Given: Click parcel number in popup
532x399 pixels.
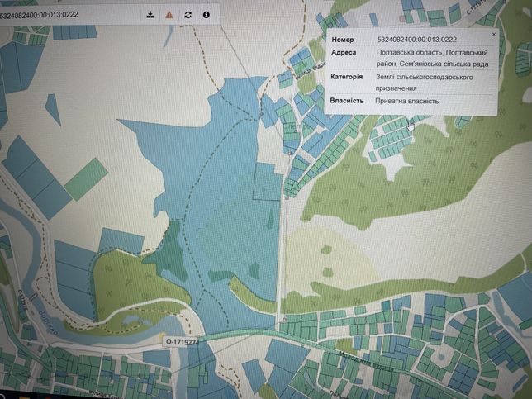Looking at the screenshot, I should (416, 40).
